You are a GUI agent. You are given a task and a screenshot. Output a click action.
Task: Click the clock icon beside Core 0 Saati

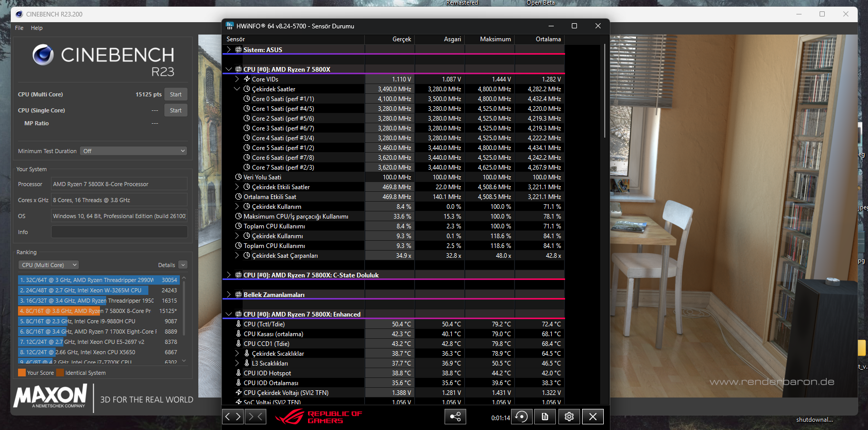[x=247, y=98]
